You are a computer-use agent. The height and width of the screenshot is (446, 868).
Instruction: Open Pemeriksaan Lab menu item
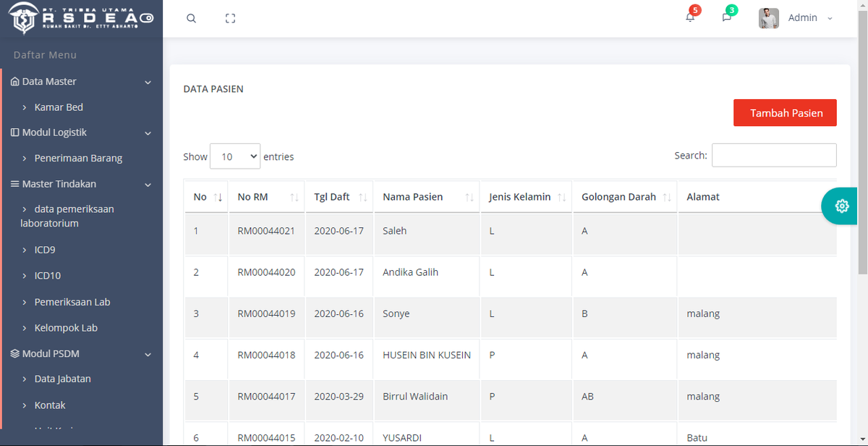pos(72,302)
